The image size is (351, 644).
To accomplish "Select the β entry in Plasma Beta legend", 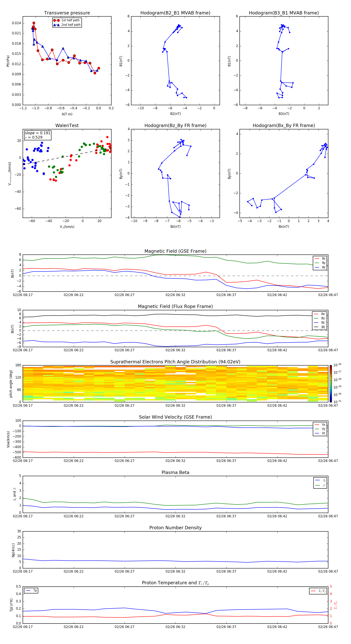I will (320, 485).
